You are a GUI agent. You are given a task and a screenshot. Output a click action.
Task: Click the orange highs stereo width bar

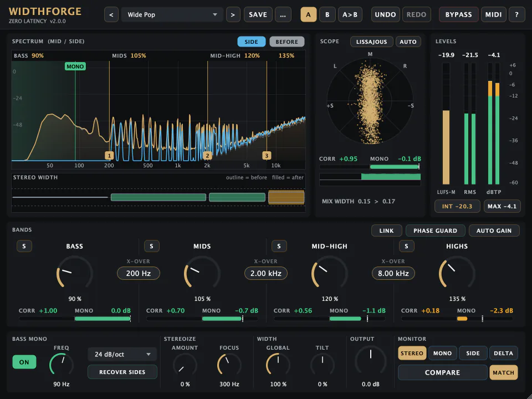pyautogui.click(x=287, y=197)
